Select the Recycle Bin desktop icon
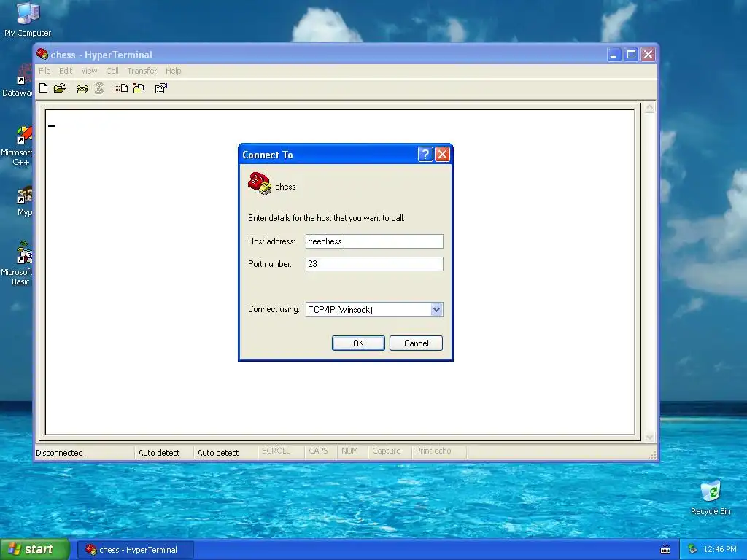This screenshot has height=560, width=747. 711,498
